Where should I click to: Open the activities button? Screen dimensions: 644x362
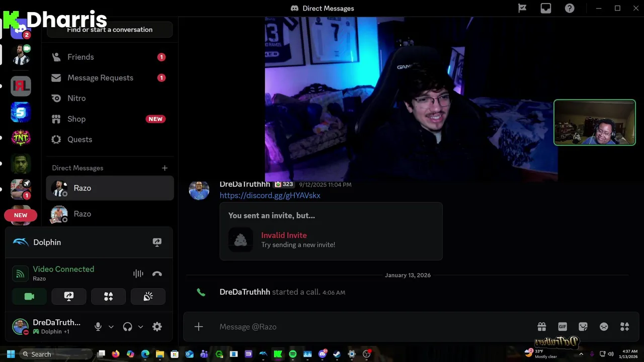108,297
